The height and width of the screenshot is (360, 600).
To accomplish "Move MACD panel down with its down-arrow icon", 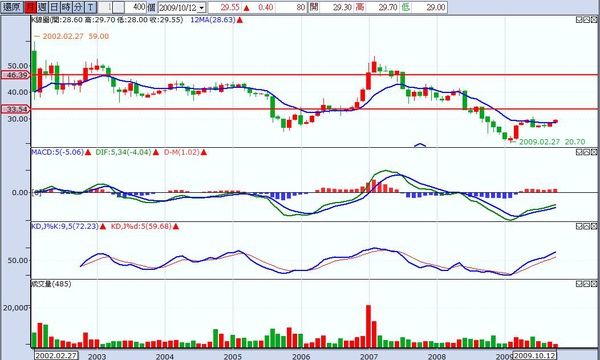I will click(579, 152).
